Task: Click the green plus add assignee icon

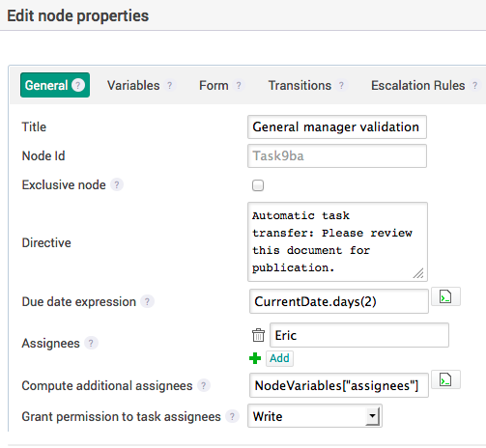Action: [x=255, y=358]
